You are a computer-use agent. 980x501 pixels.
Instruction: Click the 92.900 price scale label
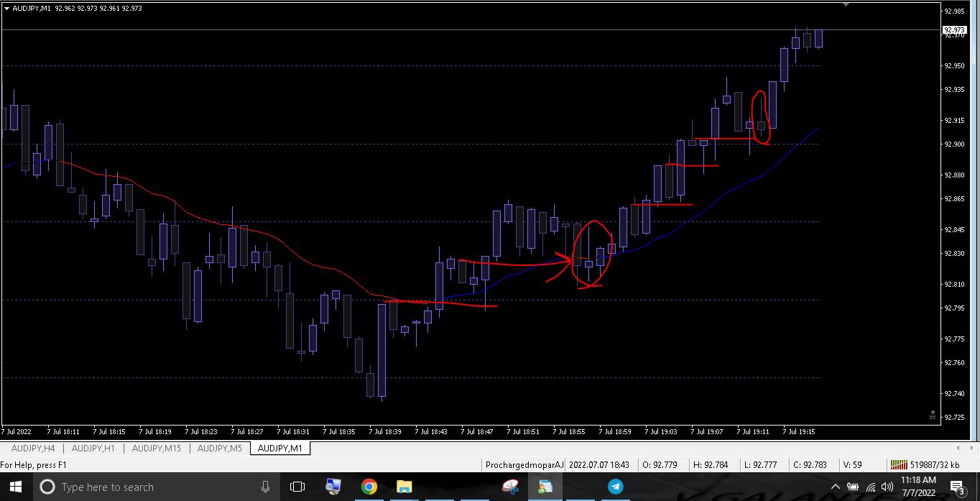coord(954,144)
